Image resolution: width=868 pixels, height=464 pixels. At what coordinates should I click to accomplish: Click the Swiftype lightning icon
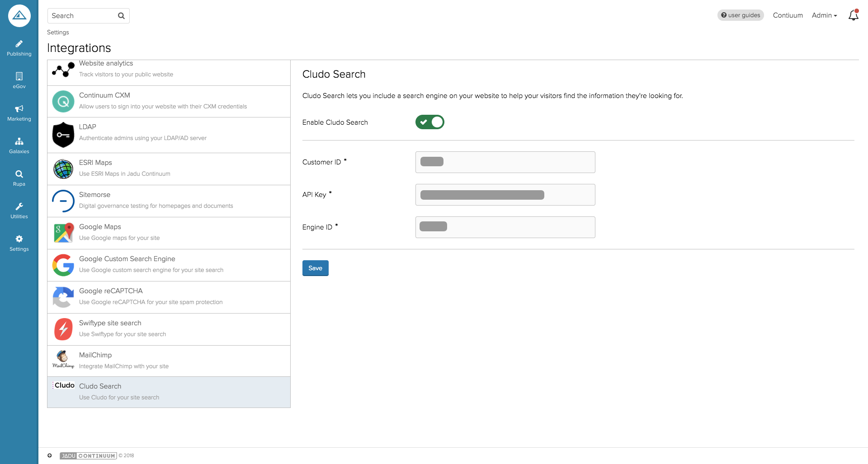point(63,329)
